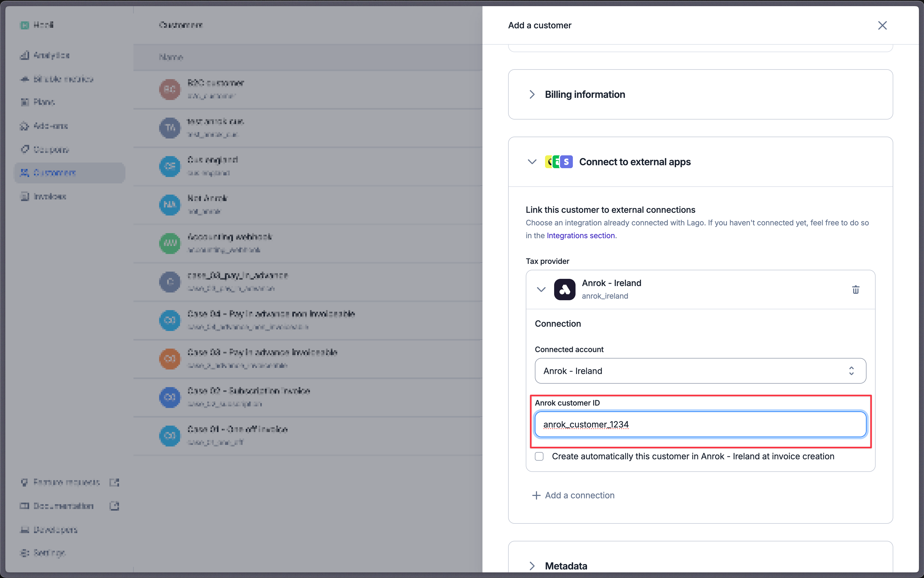
Task: Open Case 02 - Subscription invoice row
Action: tap(308, 397)
